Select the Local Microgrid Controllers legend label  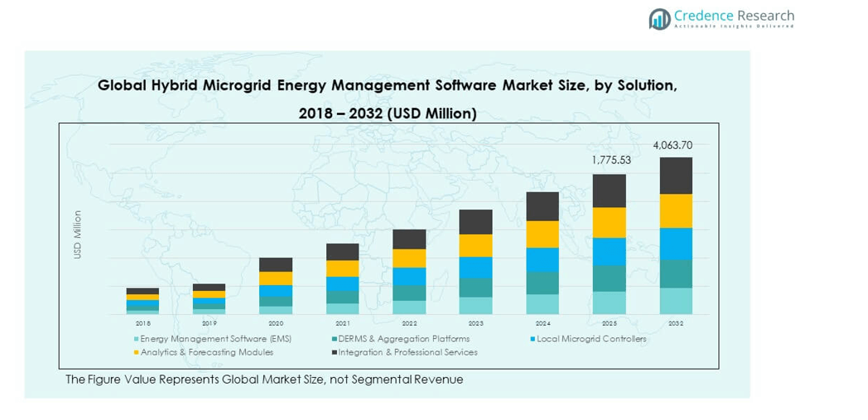[x=591, y=339]
